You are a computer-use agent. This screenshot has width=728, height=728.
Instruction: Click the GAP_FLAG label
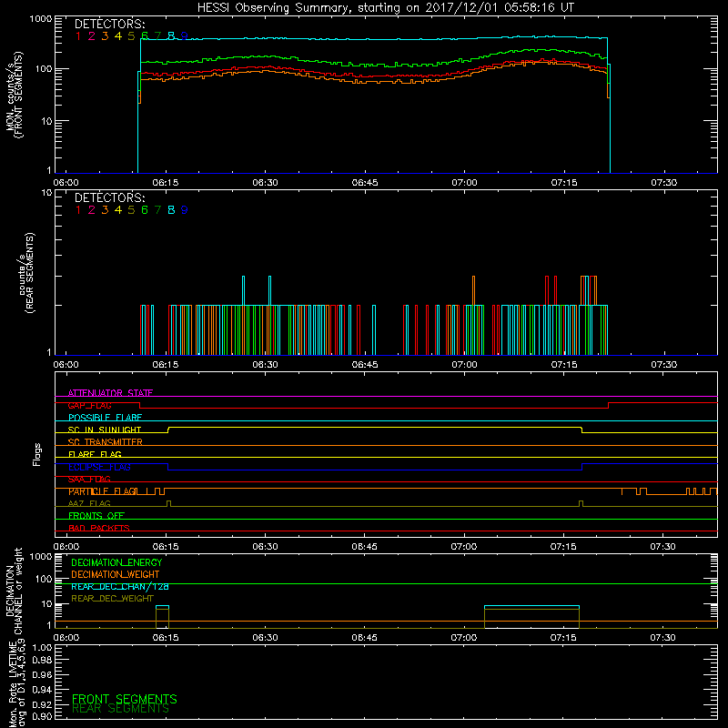coord(89,405)
